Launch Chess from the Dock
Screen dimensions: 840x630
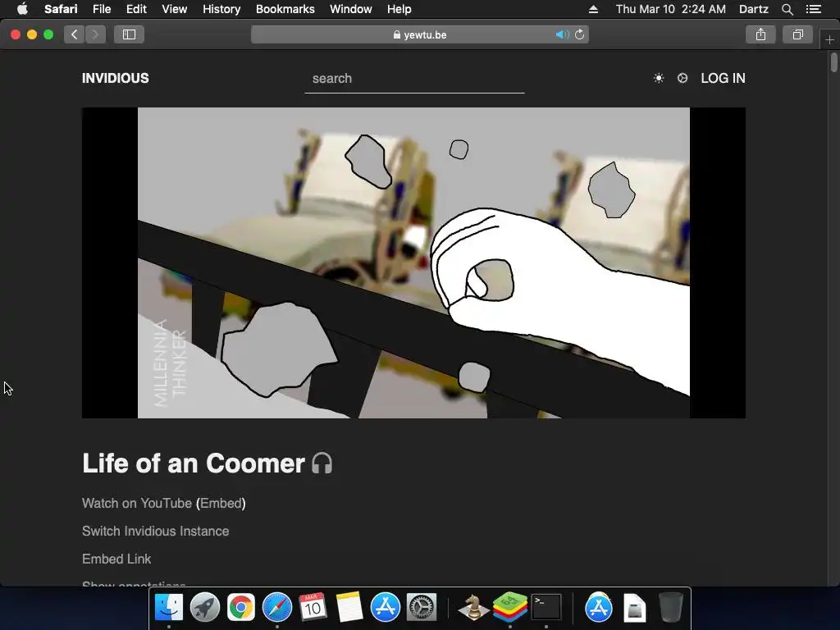(473, 608)
